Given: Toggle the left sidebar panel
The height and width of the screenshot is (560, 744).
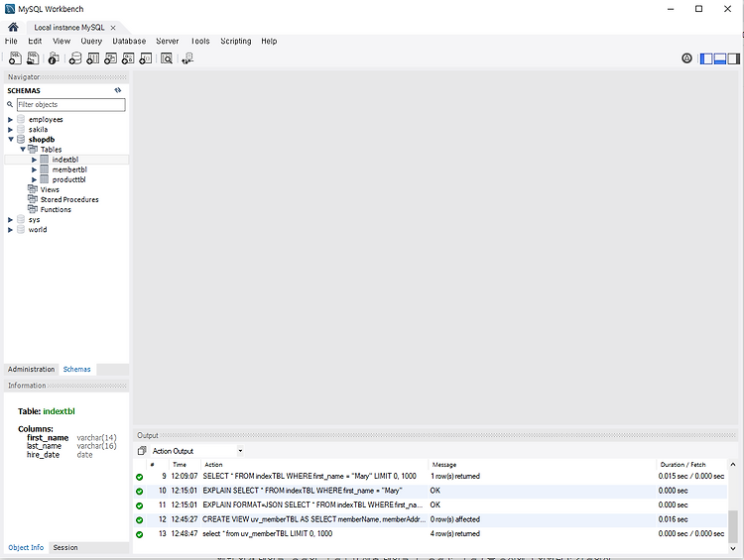Looking at the screenshot, I should [706, 58].
